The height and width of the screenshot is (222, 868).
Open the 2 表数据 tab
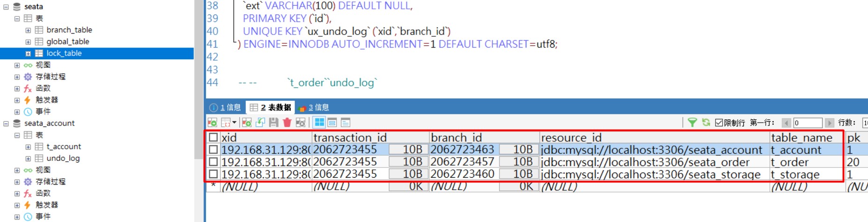coord(270,107)
